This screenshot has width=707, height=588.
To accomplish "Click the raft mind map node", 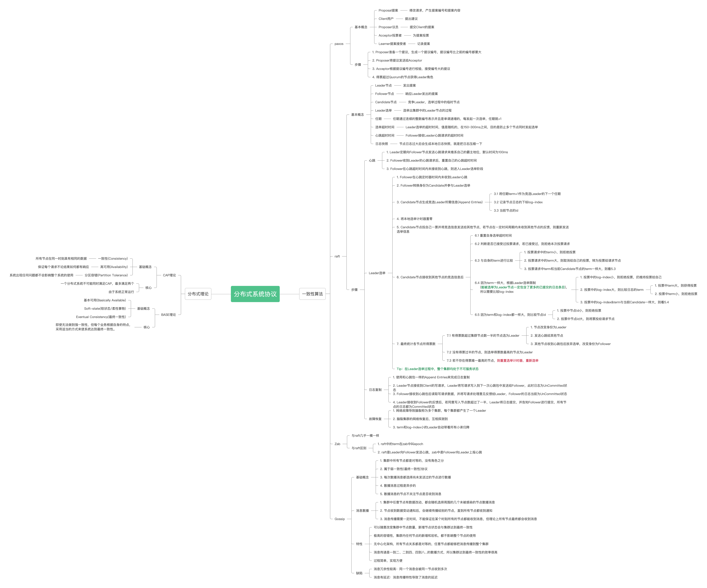I will tap(337, 256).
